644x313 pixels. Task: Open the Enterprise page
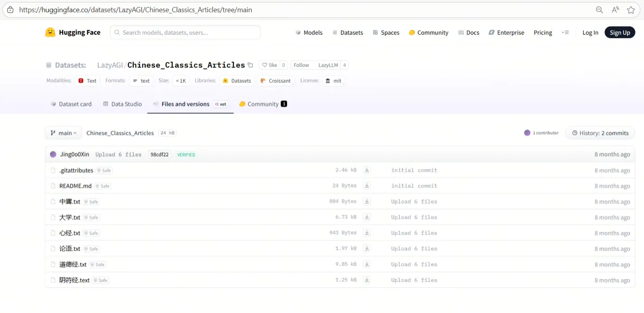506,32
